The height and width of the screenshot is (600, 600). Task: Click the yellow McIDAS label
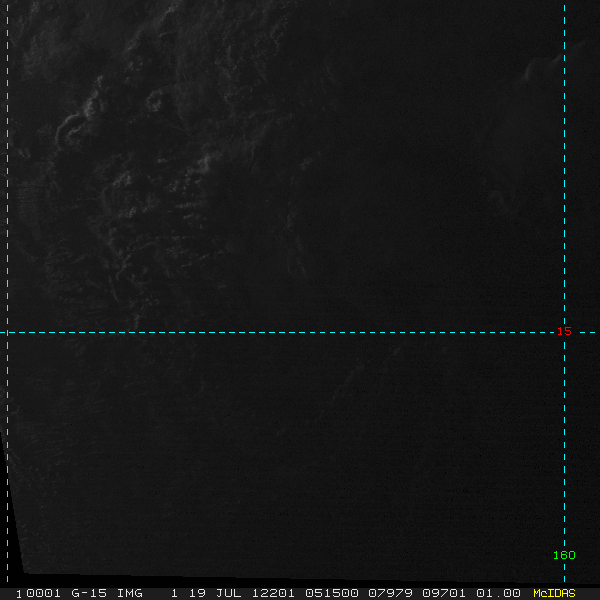554,593
